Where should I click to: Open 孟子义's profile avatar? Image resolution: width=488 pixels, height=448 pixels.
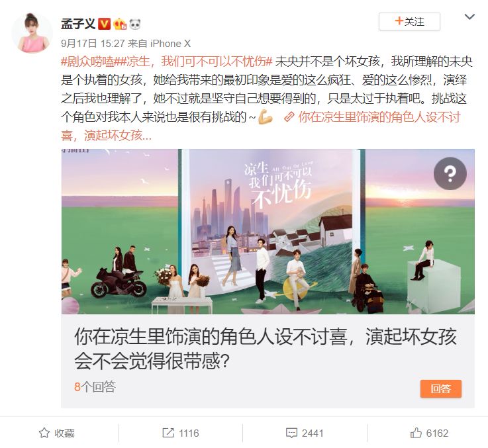[32, 33]
